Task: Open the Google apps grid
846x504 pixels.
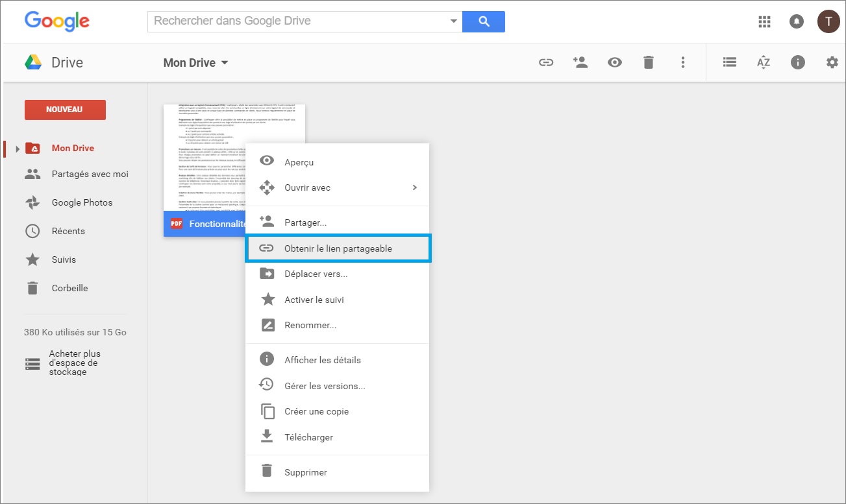Action: tap(764, 21)
